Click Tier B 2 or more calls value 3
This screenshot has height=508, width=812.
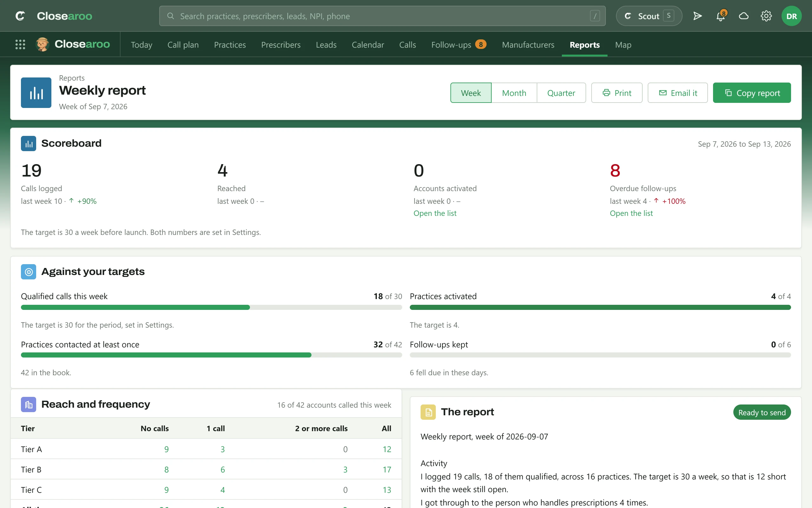tap(345, 469)
